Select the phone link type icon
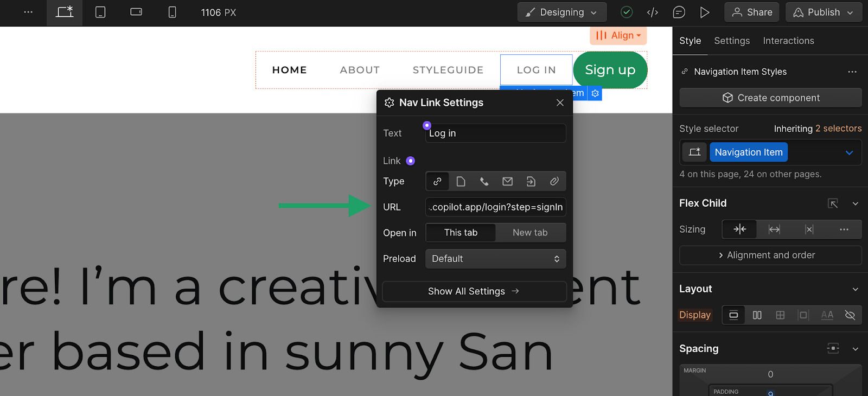This screenshot has height=396, width=868. [484, 182]
